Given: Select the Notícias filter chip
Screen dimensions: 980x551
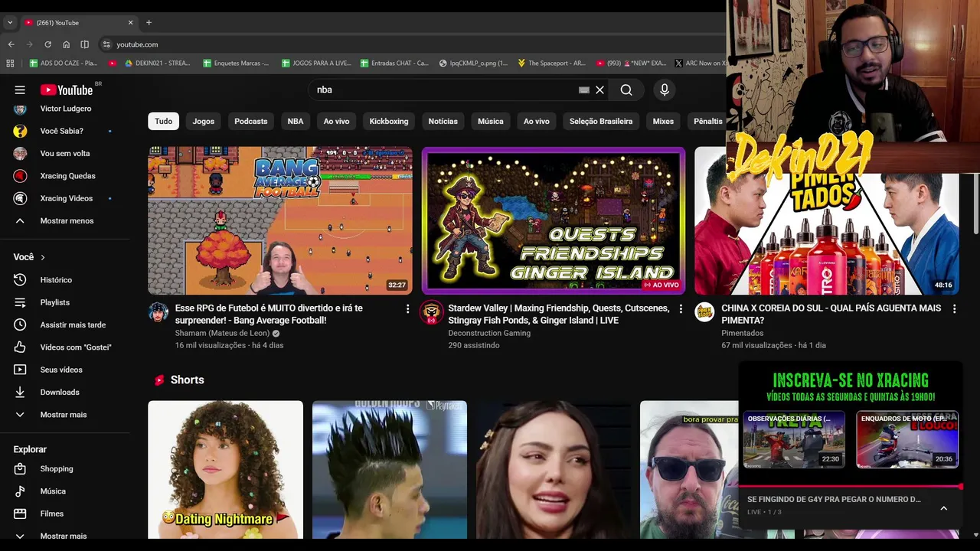Looking at the screenshot, I should (443, 121).
